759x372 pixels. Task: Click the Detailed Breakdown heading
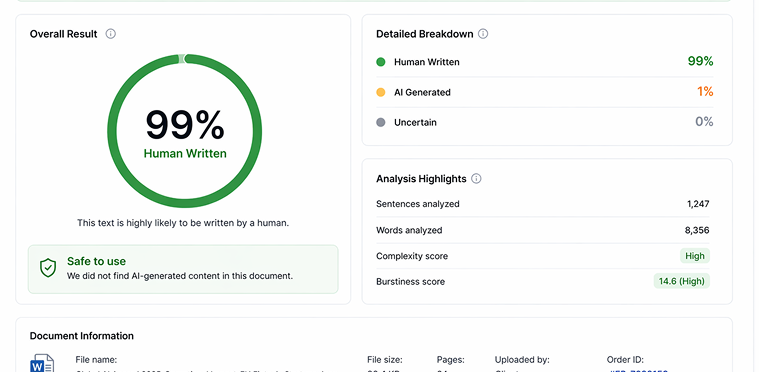pos(425,34)
